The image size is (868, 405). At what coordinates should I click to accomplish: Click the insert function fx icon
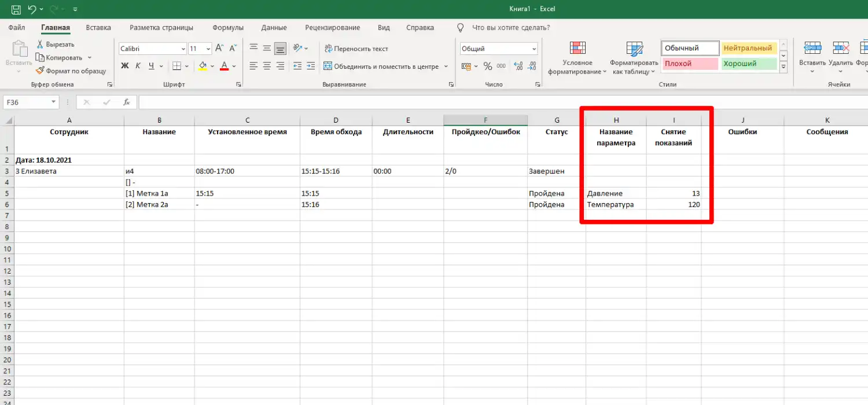coord(126,102)
